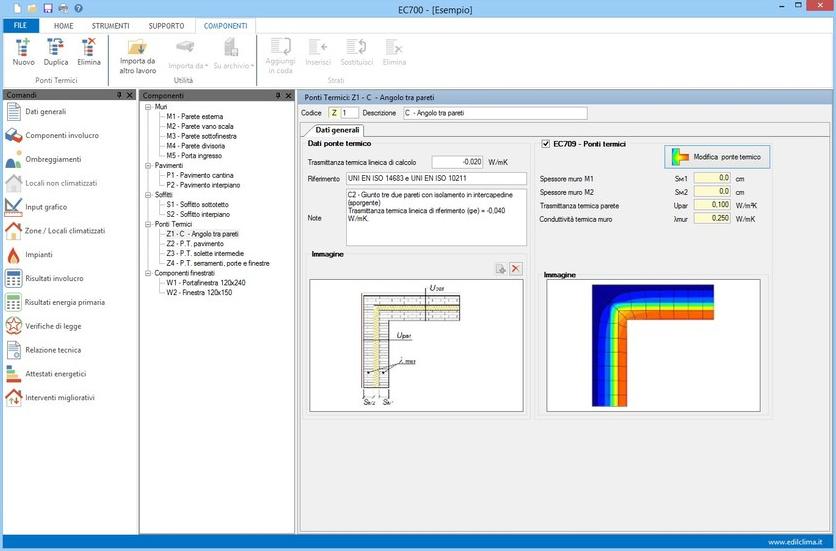Click Elimina in Ponti Termici group
This screenshot has width=836, height=551.
click(89, 50)
